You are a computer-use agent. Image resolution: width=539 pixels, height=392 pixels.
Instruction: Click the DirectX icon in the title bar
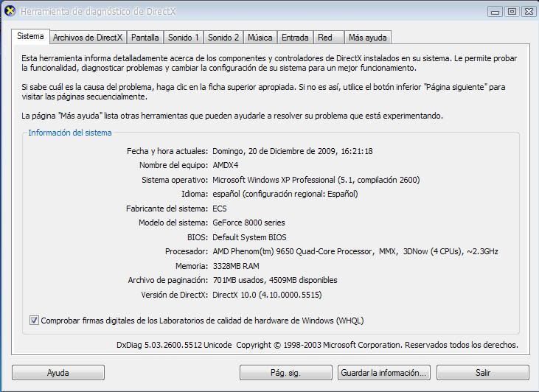(10, 11)
